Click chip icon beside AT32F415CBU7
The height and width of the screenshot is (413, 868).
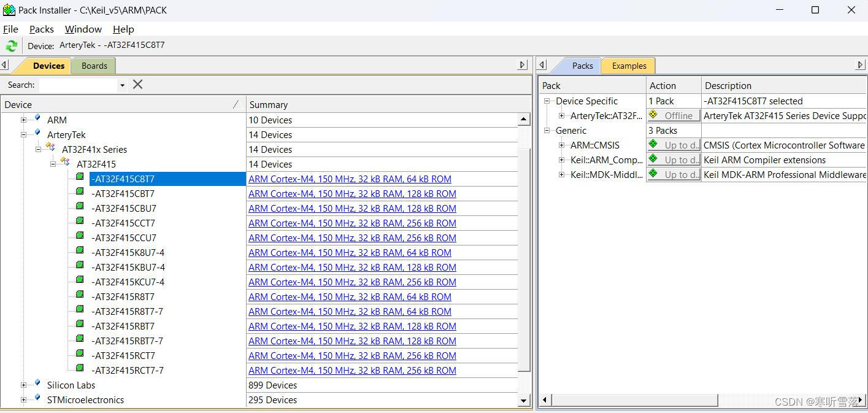tap(80, 207)
